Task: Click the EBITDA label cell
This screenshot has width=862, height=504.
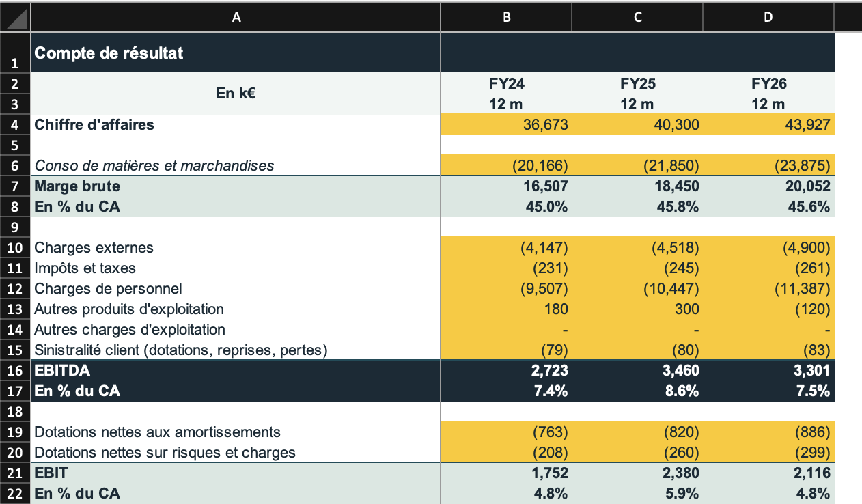Action: coord(236,371)
